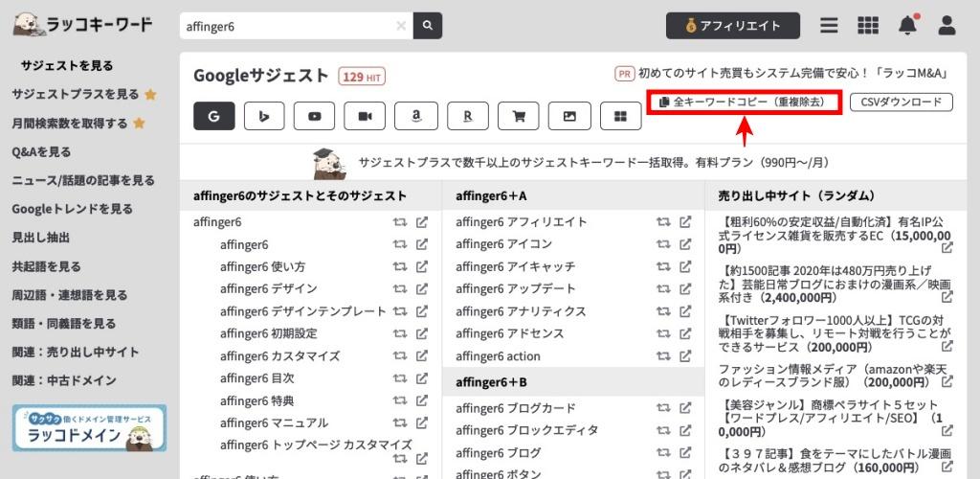This screenshot has height=479, width=980.
Task: Open Googleトレンドを見る in sidebar
Action: tap(73, 209)
